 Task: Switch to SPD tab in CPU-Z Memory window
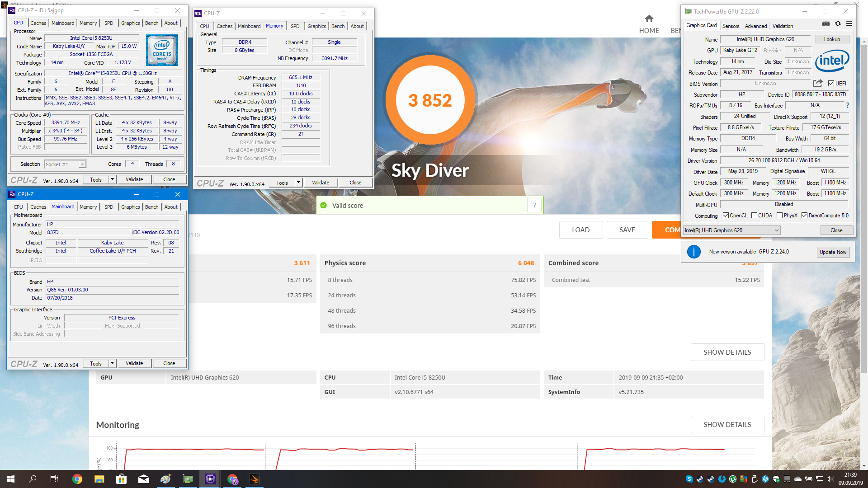click(295, 26)
